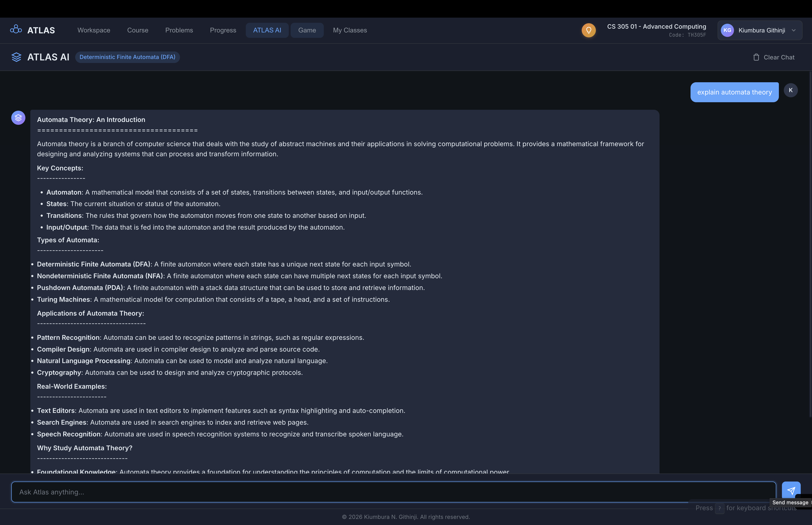Open My Classes

coord(350,30)
